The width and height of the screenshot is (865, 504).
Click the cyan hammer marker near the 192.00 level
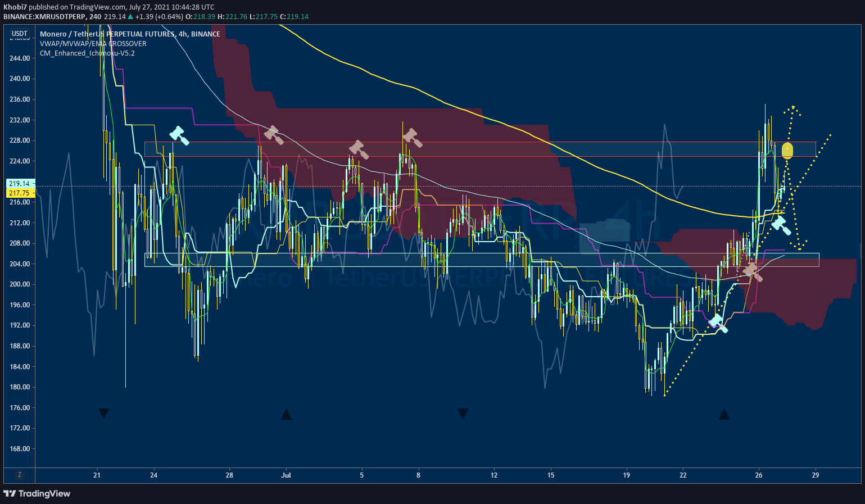[718, 323]
